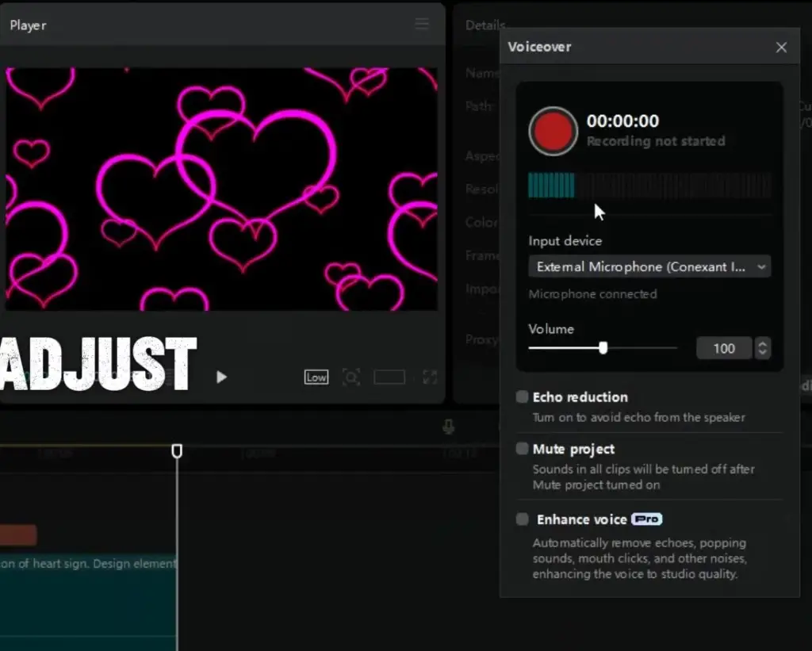The height and width of the screenshot is (651, 812).
Task: Click the timeline playhead marker
Action: tap(177, 450)
